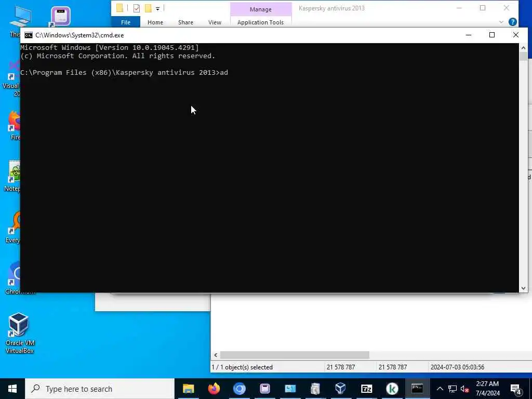
Task: Maximize the cmd.exe window
Action: [492, 35]
